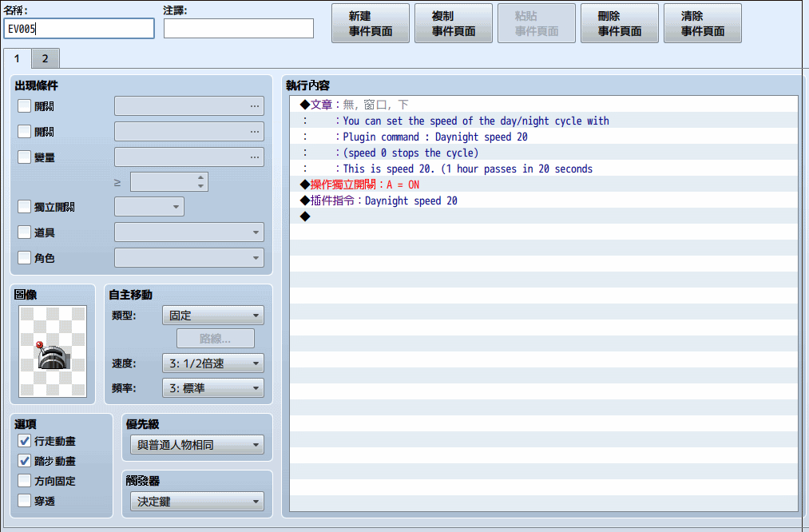Select line '(speed 0 stops the cycle)'
Screen dimensions: 809x532
[x=544, y=153]
